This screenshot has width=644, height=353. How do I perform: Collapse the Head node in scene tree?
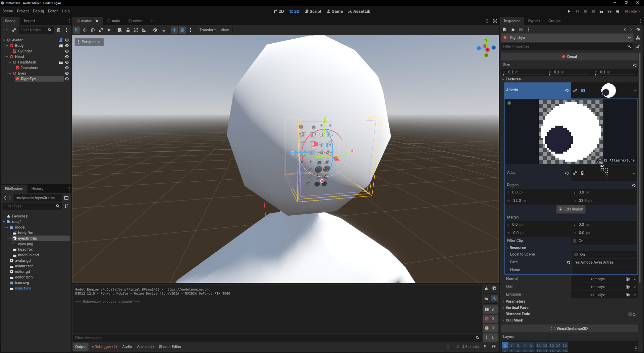(x=7, y=57)
